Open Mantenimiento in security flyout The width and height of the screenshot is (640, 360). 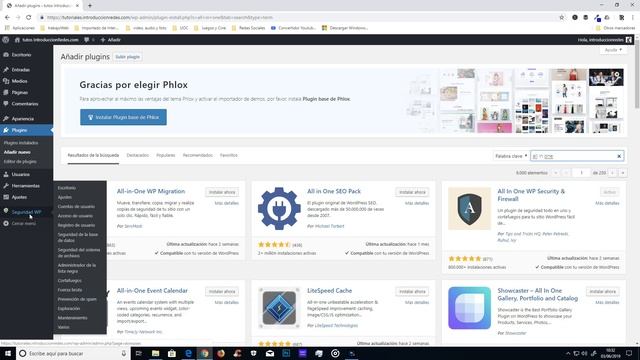pos(72,318)
